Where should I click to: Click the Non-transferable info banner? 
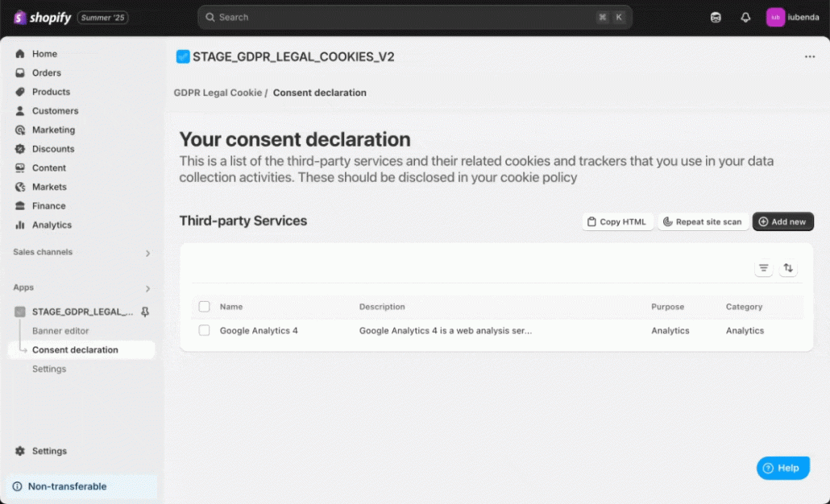(82, 486)
